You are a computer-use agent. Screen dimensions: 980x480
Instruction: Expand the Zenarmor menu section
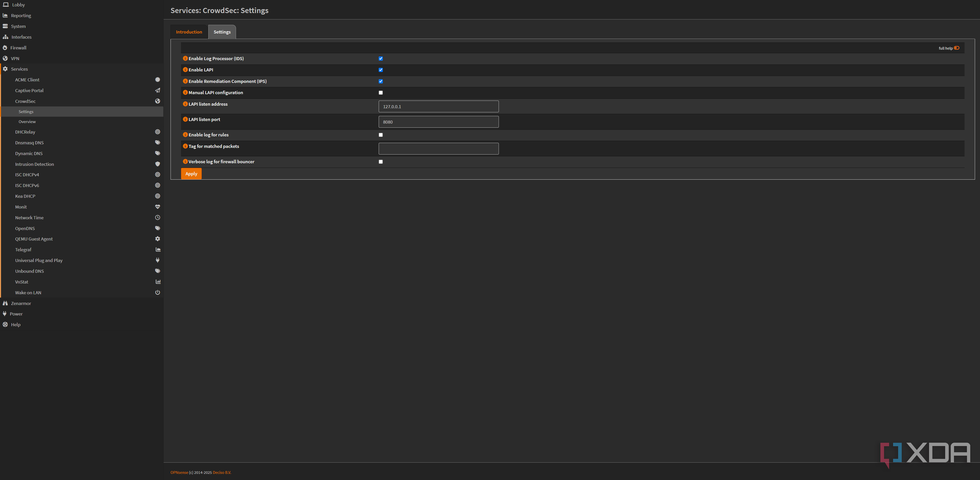click(x=82, y=303)
